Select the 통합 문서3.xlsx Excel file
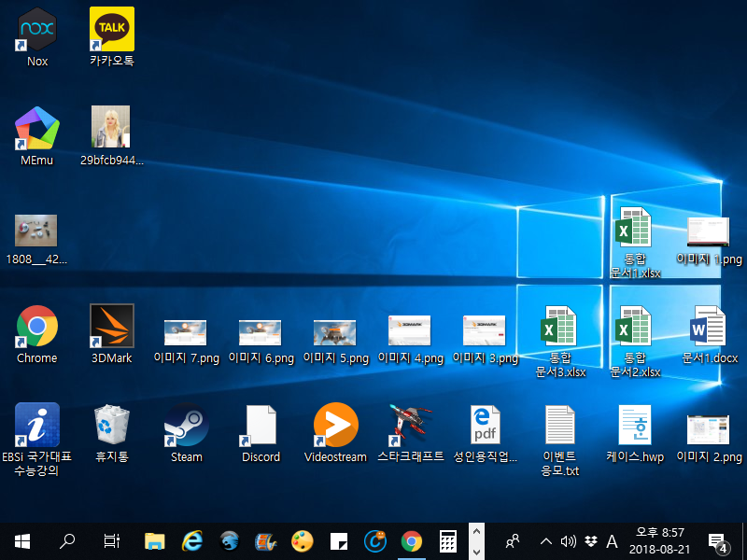This screenshot has width=747, height=560. (560, 341)
